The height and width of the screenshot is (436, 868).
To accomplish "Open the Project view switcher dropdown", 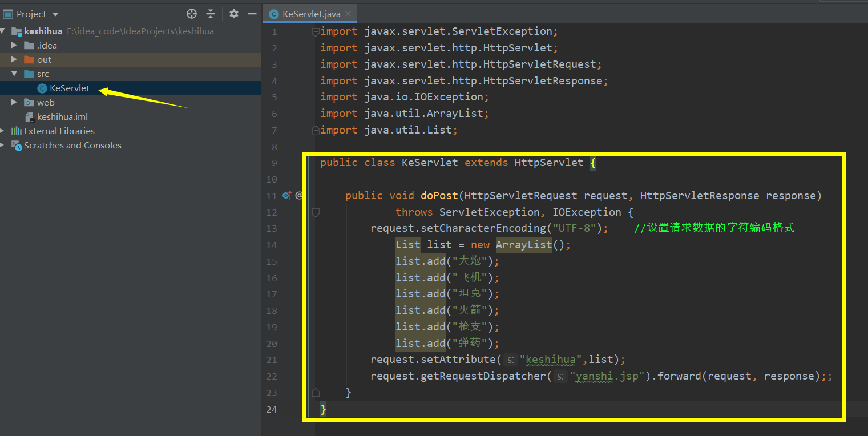I will [54, 14].
